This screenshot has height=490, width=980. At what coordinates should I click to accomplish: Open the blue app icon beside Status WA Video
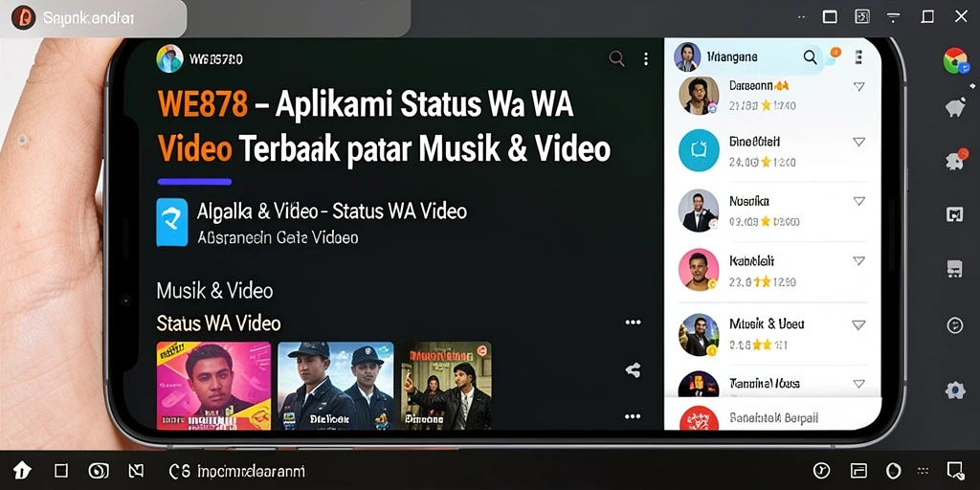(172, 222)
